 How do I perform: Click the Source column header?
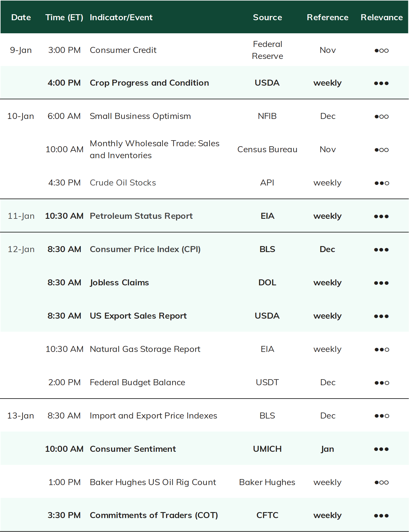(267, 17)
